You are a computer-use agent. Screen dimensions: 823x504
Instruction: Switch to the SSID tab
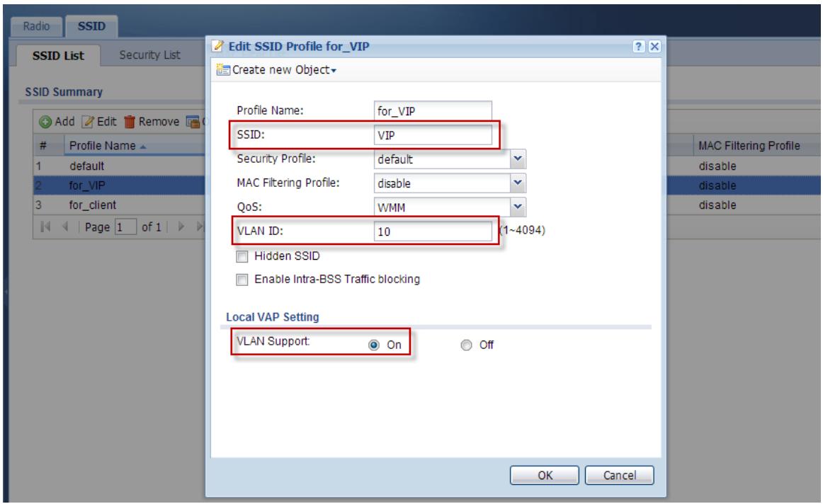[91, 26]
